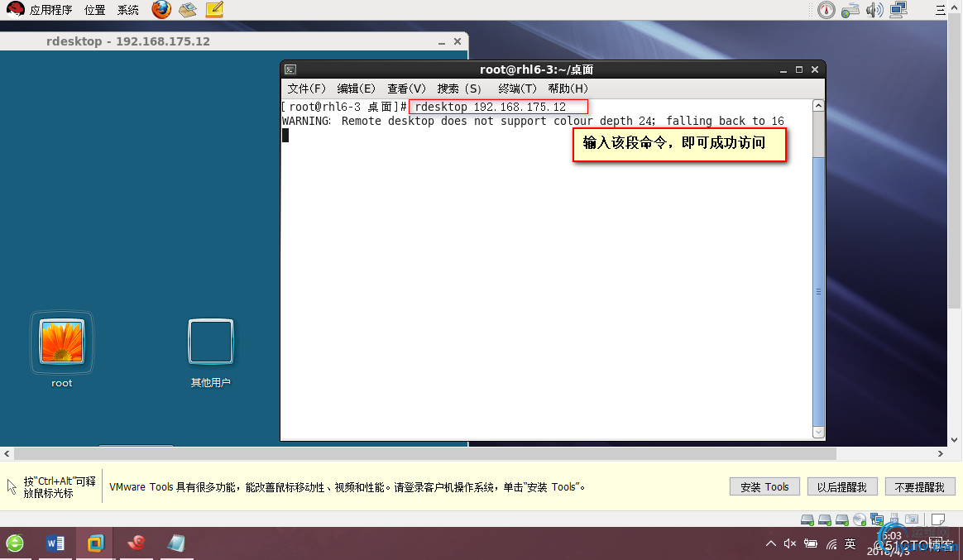Click the second hard disk status icon
Screen dimensions: 963x560
[825, 520]
